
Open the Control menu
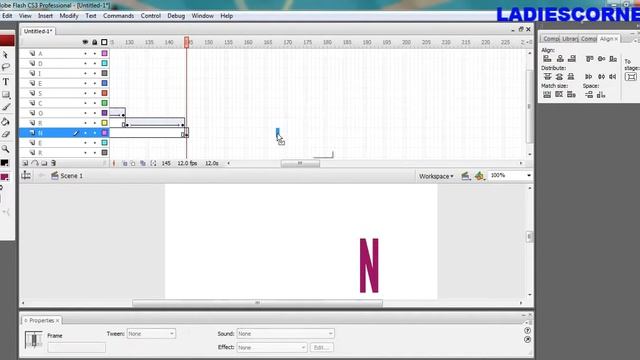(151, 16)
